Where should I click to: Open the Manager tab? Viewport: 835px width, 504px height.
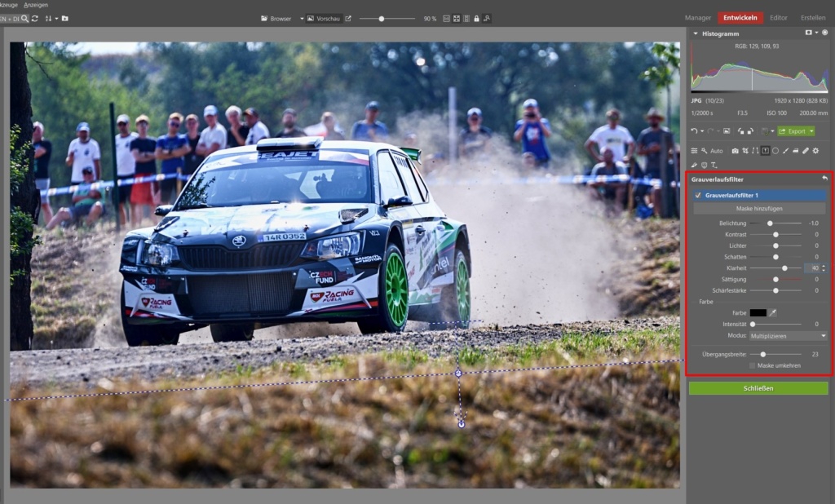(x=698, y=18)
